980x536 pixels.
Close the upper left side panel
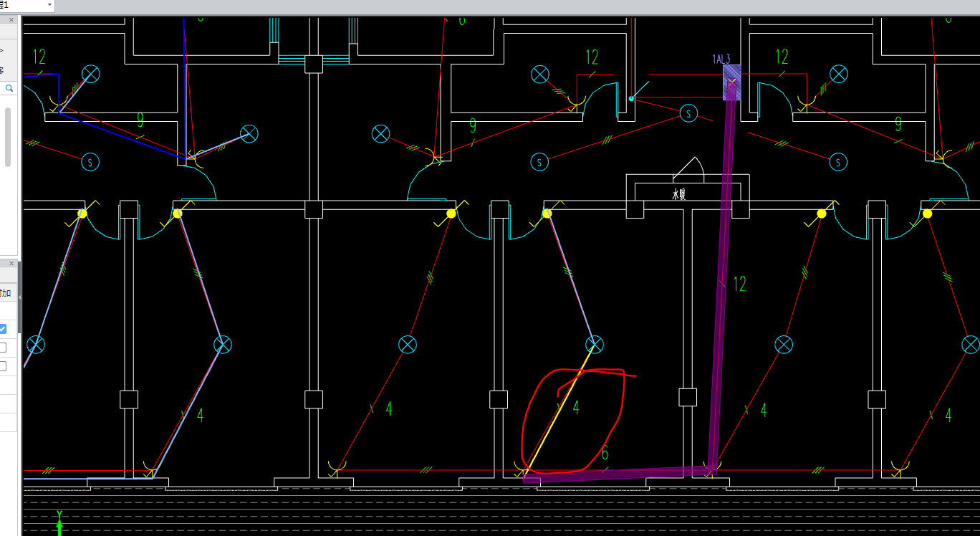click(x=11, y=20)
